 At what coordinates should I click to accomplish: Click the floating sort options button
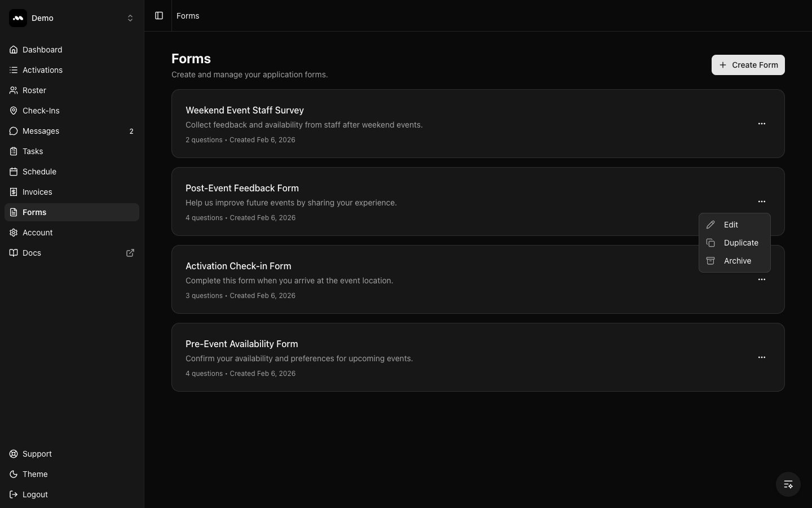pos(788,484)
